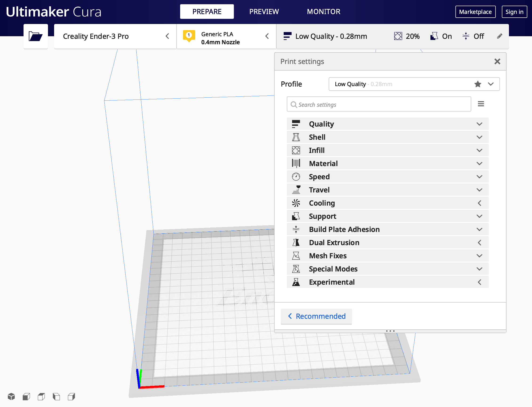Click the Special Modes icon
Viewport: 532px width, 407px height.
(x=296, y=269)
